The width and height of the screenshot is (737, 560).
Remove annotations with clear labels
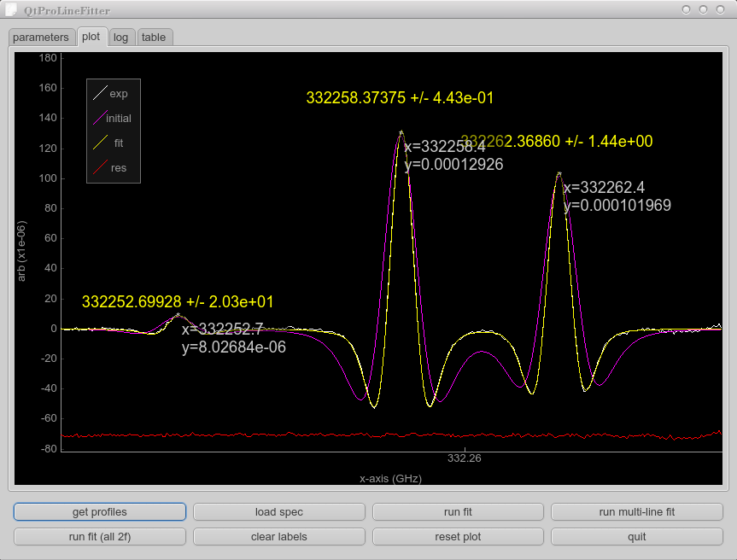(278, 537)
